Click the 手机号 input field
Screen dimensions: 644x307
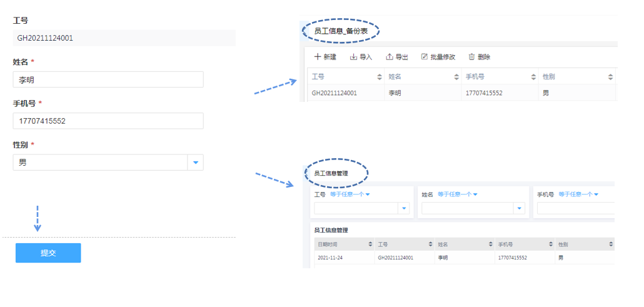(108, 121)
